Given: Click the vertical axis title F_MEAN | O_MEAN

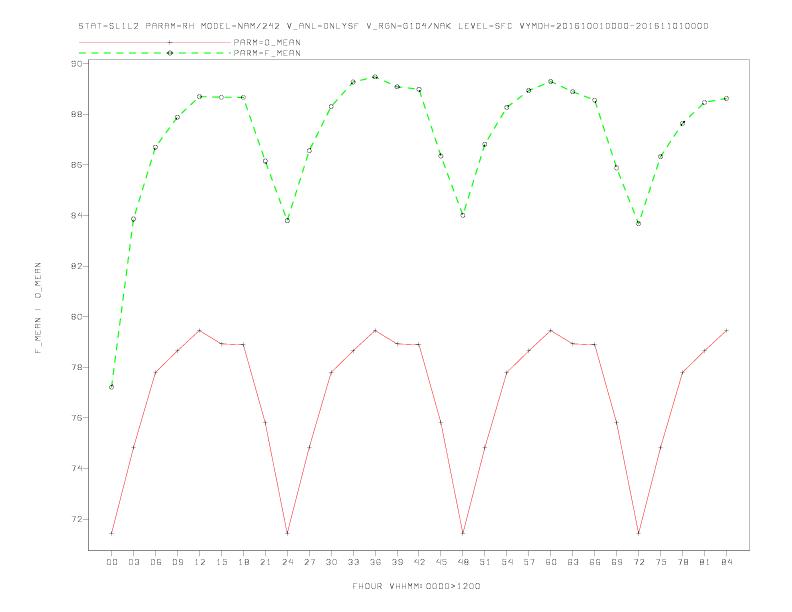Looking at the screenshot, I should (x=38, y=308).
